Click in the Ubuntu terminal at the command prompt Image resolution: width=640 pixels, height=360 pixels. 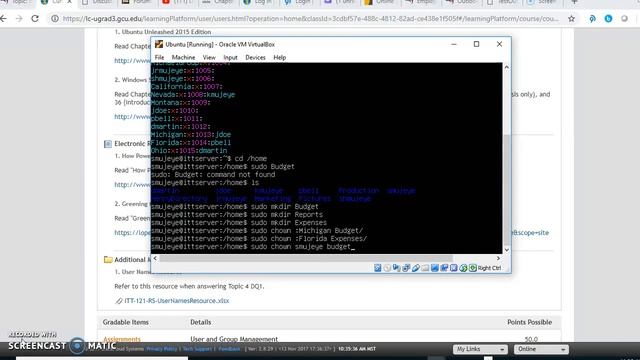[353, 247]
